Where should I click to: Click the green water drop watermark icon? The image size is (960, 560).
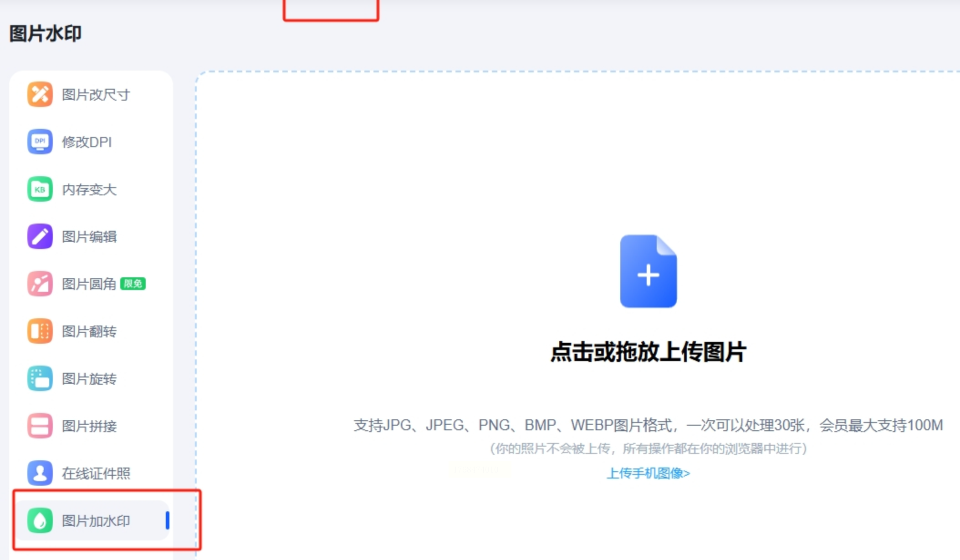pyautogui.click(x=40, y=520)
